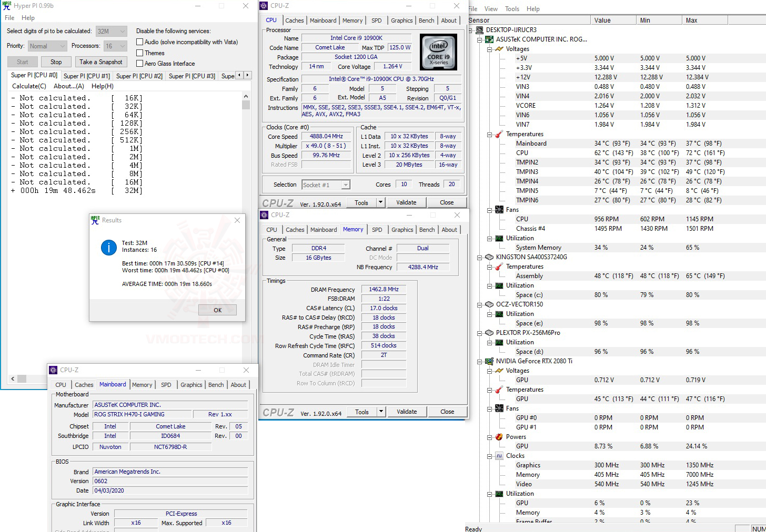Enable Audio (solve incompatibility with Vista)
Screen dimensions: 766x532
coord(140,42)
